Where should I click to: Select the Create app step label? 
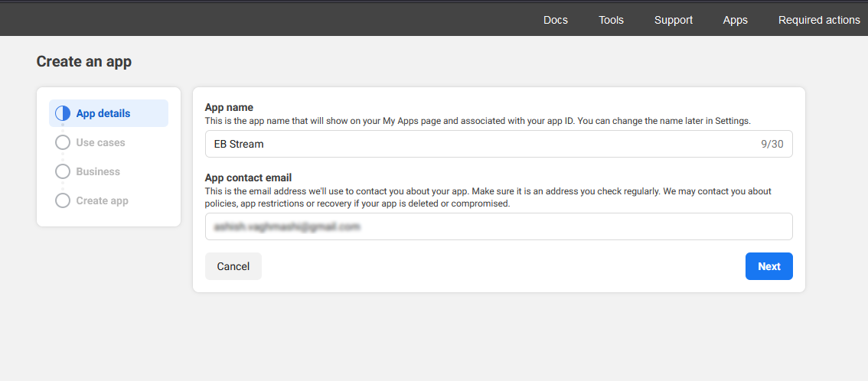103,200
